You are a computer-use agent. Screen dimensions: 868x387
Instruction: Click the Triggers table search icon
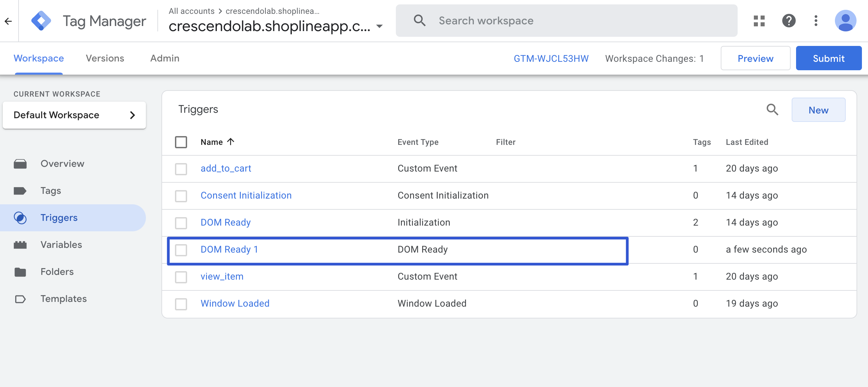[x=772, y=110]
